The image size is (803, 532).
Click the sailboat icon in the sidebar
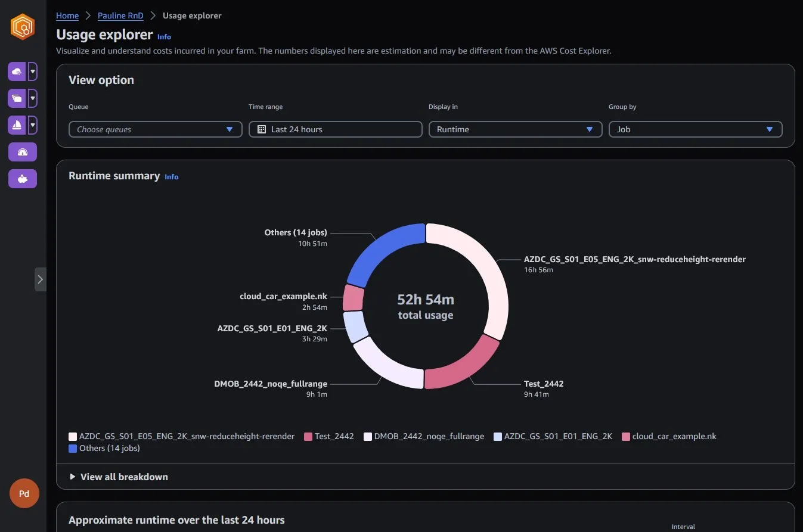(17, 125)
